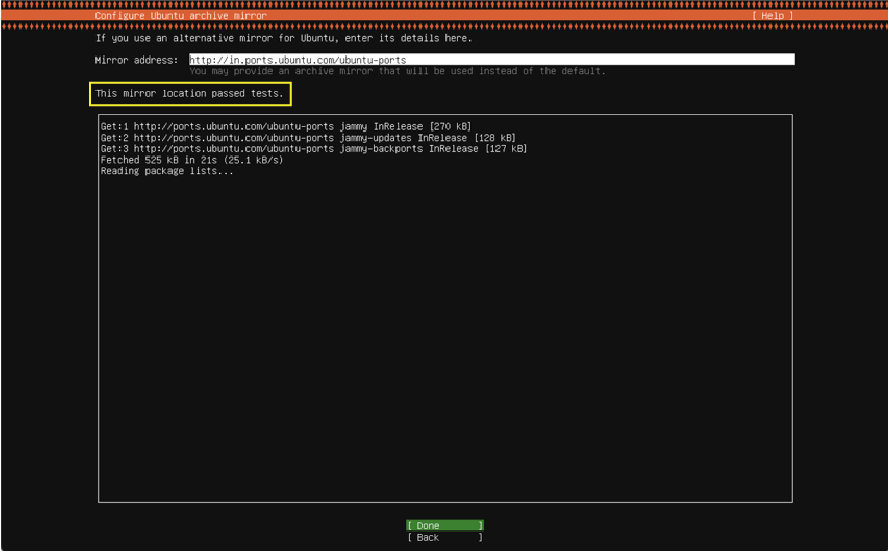Viewport: 889px width, 552px height.
Task: Click the 'This mirror location passed tests.' message
Action: (x=189, y=94)
